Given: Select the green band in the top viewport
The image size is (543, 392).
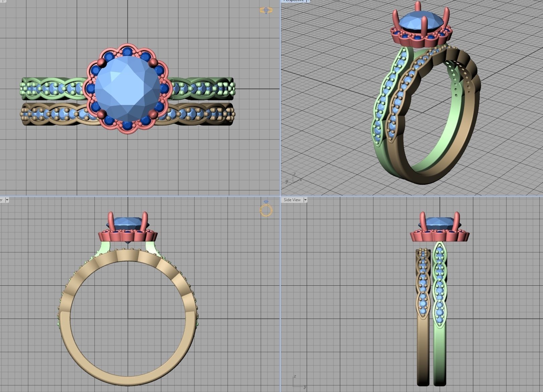Looking at the screenshot, I should 50,89.
